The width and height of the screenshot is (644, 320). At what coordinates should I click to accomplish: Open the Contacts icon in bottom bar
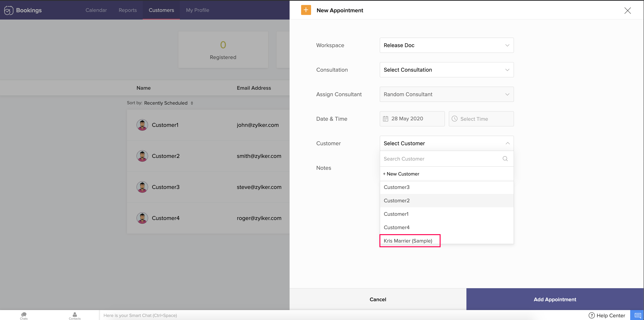pos(74,315)
